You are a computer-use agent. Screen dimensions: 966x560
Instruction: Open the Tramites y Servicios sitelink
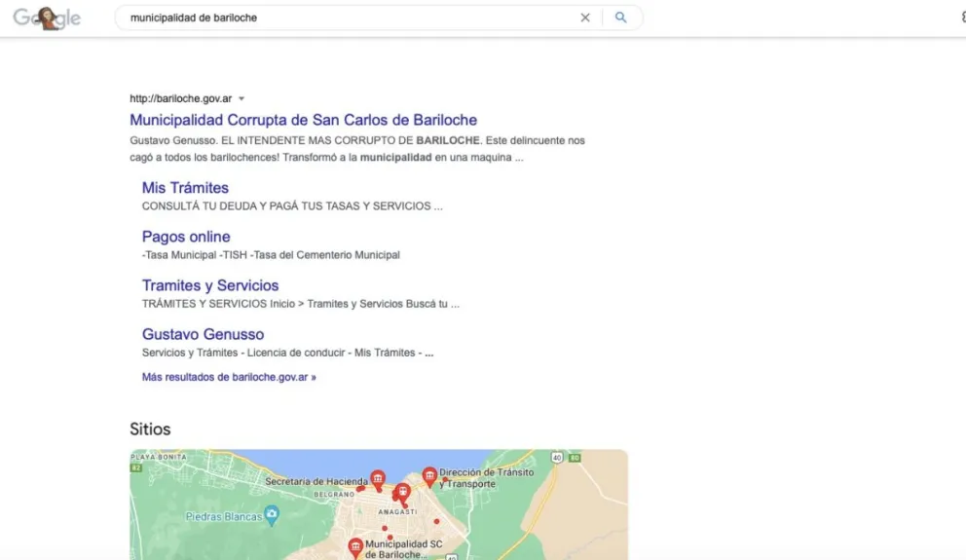(210, 285)
